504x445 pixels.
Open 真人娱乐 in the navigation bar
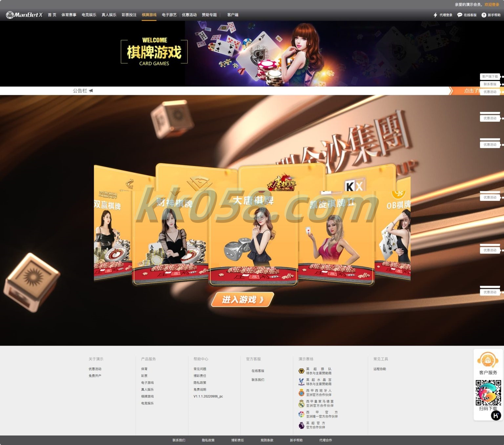tap(109, 15)
